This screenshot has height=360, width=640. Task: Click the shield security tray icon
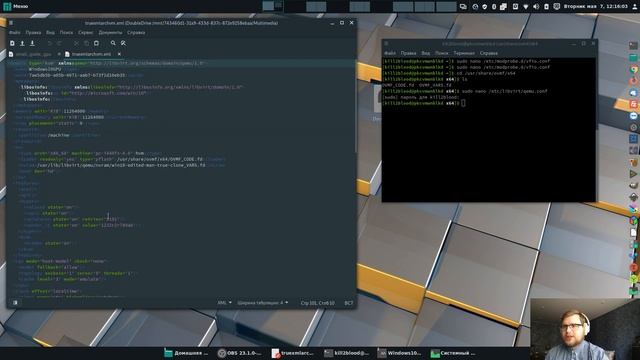click(484, 7)
